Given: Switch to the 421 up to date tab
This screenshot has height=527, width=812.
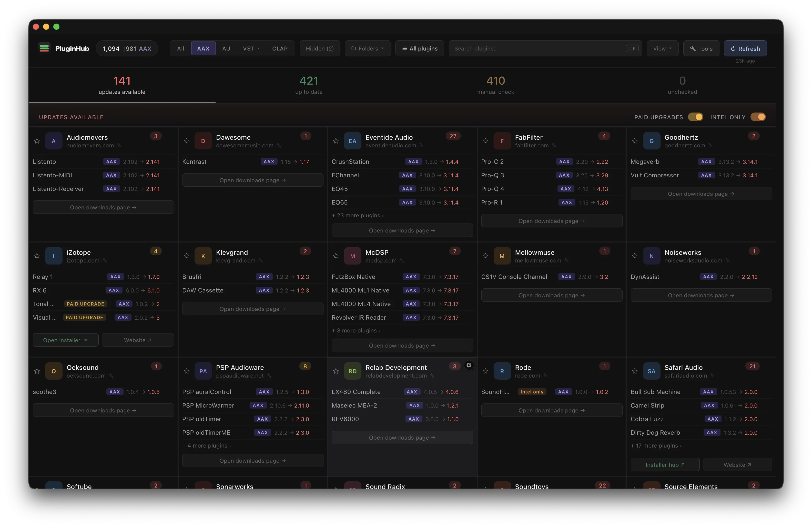Looking at the screenshot, I should (309, 85).
